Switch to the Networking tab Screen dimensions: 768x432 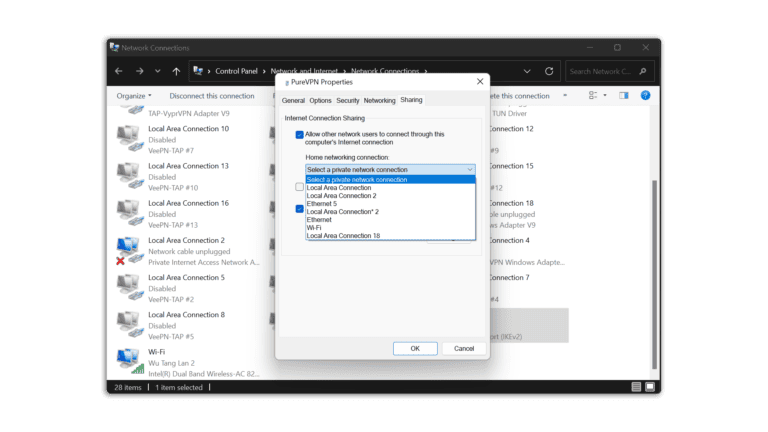[x=379, y=101]
